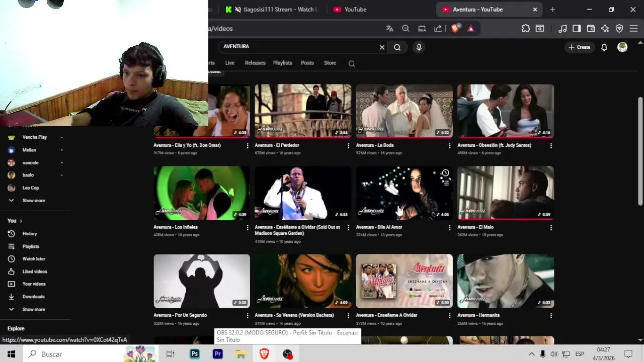The width and height of the screenshot is (644, 362).
Task: Open a new browser tab with plus
Action: click(x=552, y=10)
